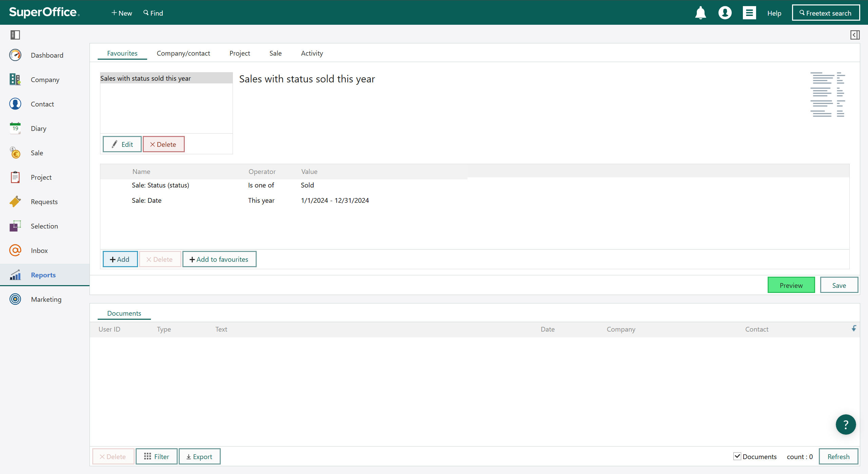Click the '1/1/2024 - 12/31/2024' value cell
The height and width of the screenshot is (474, 868).
pyautogui.click(x=335, y=200)
